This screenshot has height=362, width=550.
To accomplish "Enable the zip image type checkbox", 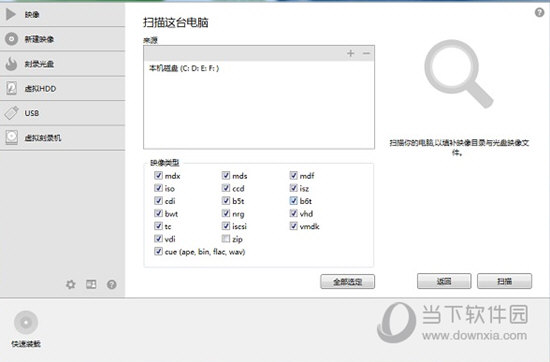I will [226, 239].
